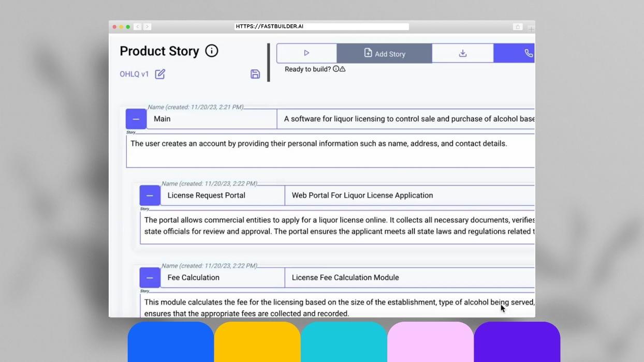Click the download icon button

pos(462,53)
